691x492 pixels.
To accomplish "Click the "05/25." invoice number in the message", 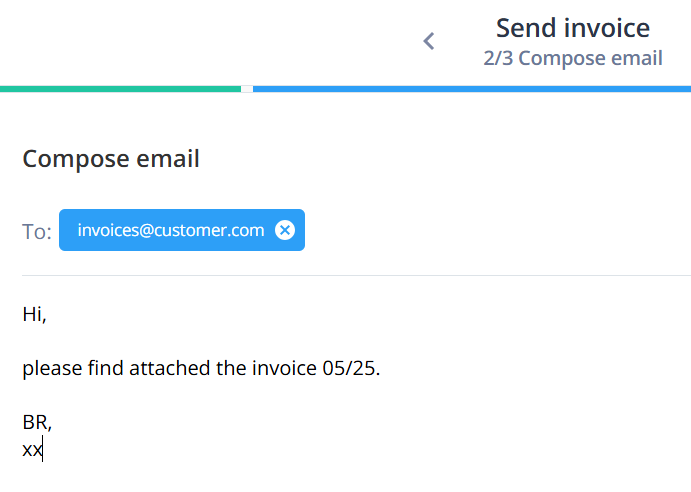I will (351, 368).
